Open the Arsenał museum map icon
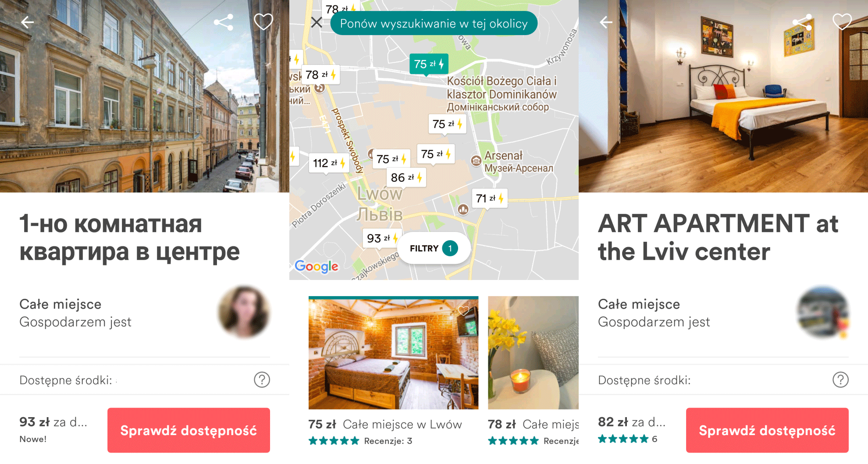The width and height of the screenshot is (868, 464). pos(476,161)
